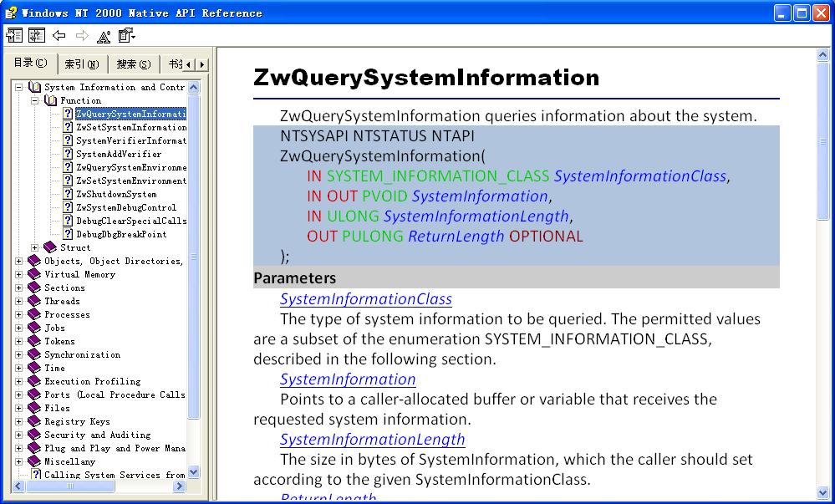
Task: Switch to the 索引(N) index tab
Action: click(x=81, y=64)
